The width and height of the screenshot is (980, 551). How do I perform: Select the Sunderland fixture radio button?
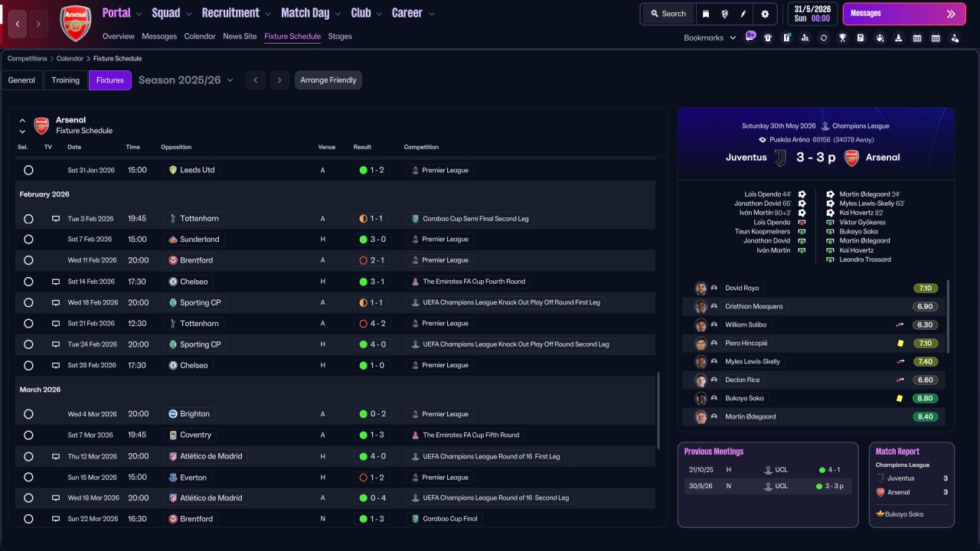point(28,240)
